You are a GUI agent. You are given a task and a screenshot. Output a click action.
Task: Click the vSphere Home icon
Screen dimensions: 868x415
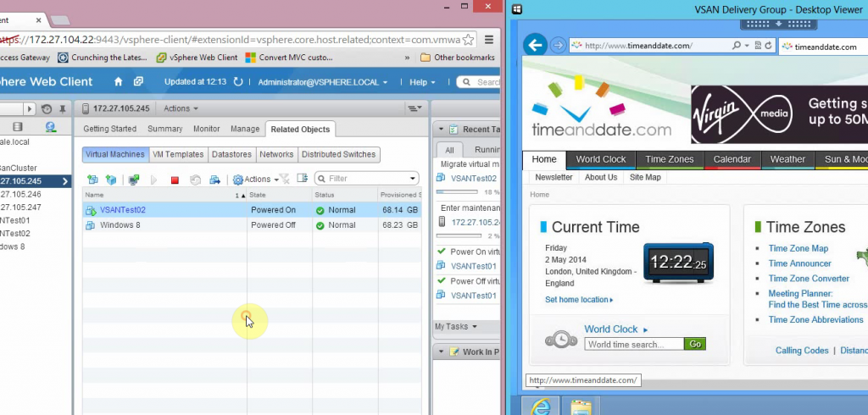(118, 82)
